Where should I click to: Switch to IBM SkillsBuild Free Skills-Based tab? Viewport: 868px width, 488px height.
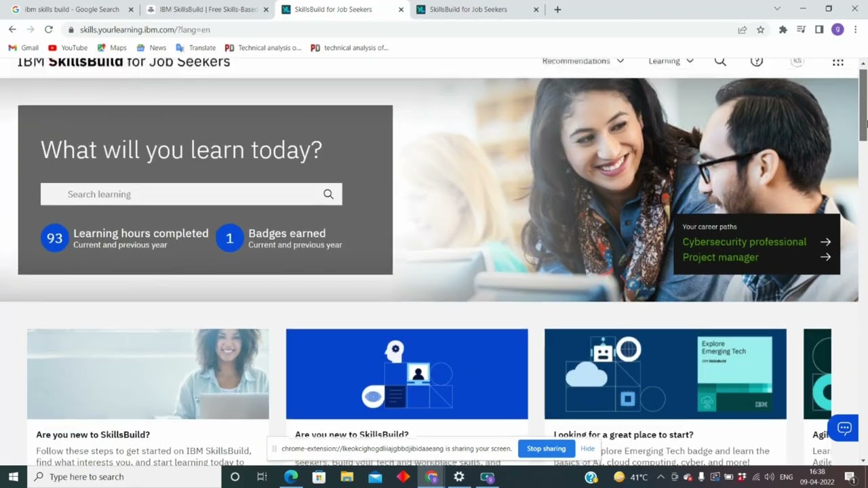click(208, 9)
